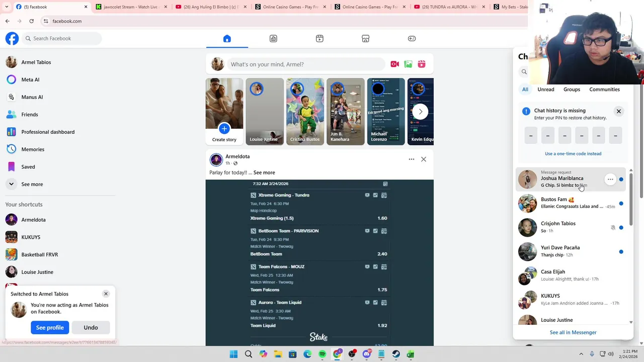Select the Communities chats tab
This screenshot has height=362, width=644.
(605, 89)
